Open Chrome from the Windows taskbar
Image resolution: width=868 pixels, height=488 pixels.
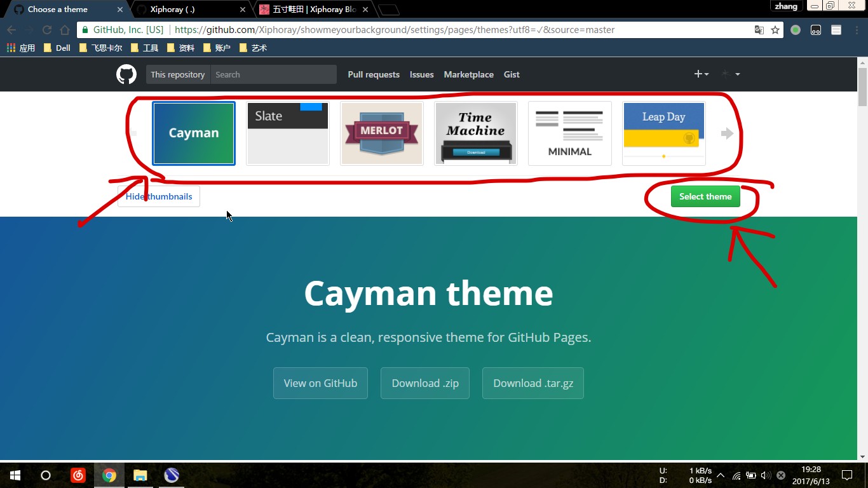point(109,475)
